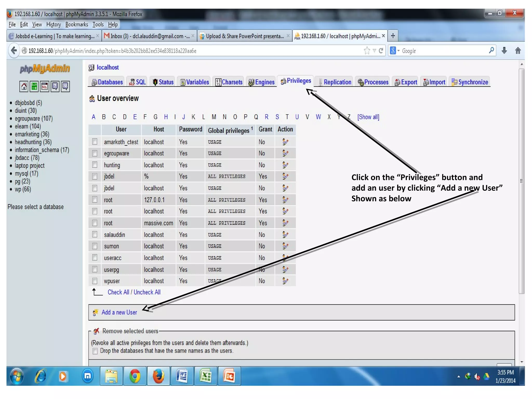Click the phpMyAdmin Home icon in sidebar
The width and height of the screenshot is (532, 399).
pos(24,86)
